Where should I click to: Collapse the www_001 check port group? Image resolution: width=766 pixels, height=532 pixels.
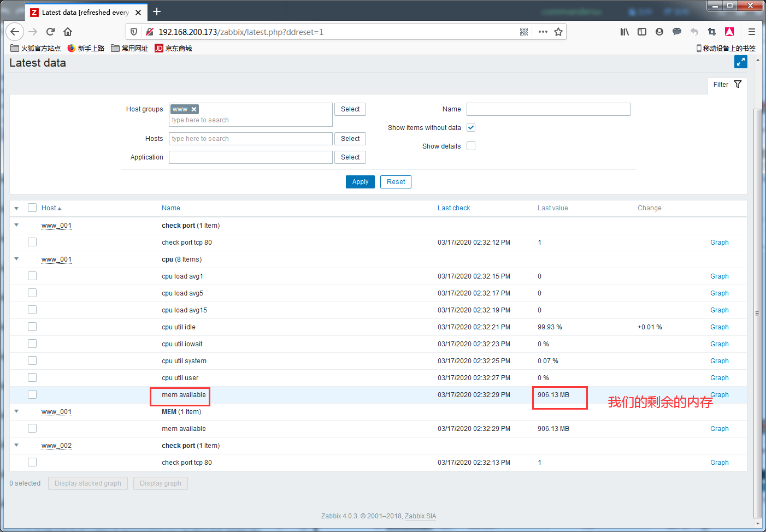pos(16,225)
